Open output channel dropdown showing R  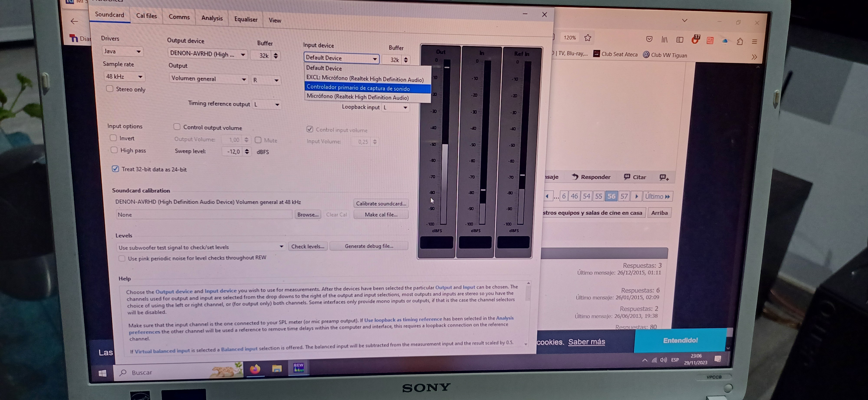point(266,80)
